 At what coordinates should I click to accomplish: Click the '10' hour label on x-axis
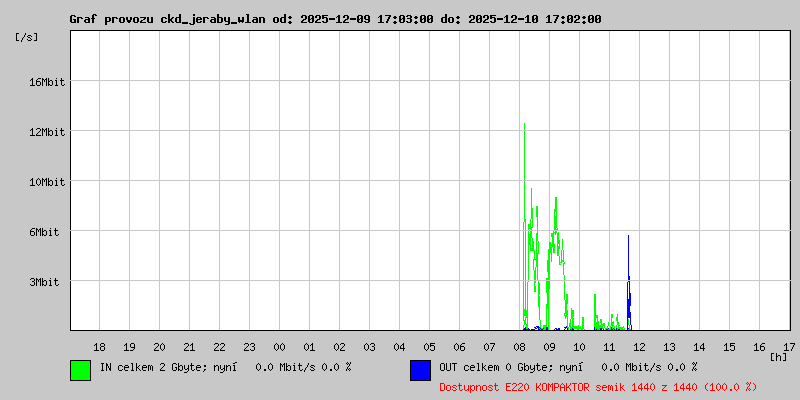tap(580, 347)
